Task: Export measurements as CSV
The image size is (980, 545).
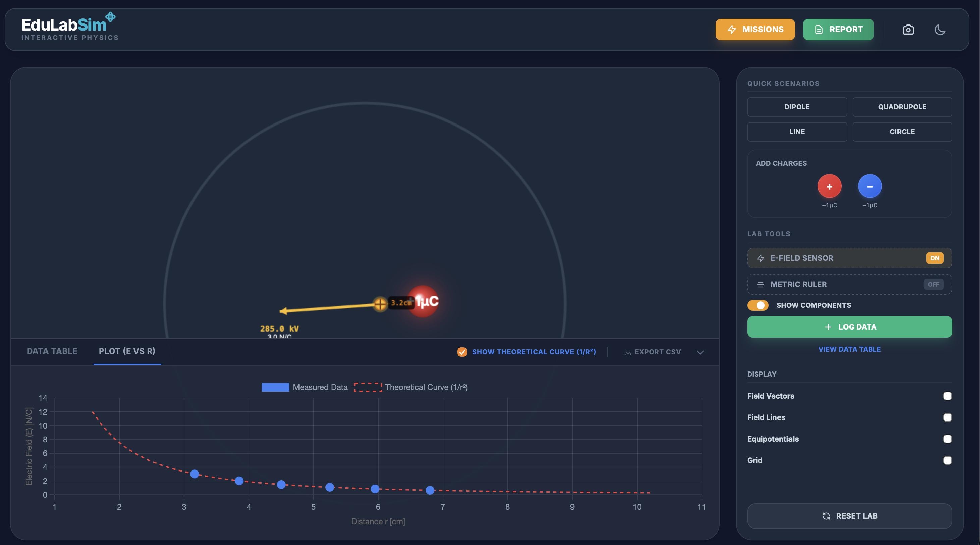Action: pos(653,352)
